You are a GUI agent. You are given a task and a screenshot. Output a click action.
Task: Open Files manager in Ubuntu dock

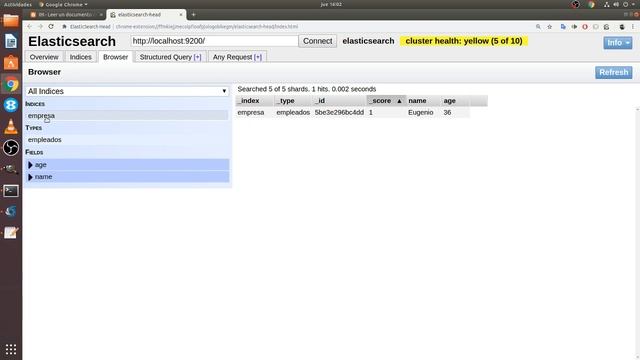tap(11, 20)
